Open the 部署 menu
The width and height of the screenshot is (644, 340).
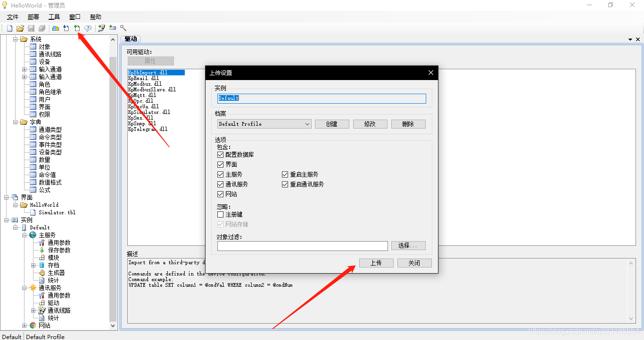33,17
